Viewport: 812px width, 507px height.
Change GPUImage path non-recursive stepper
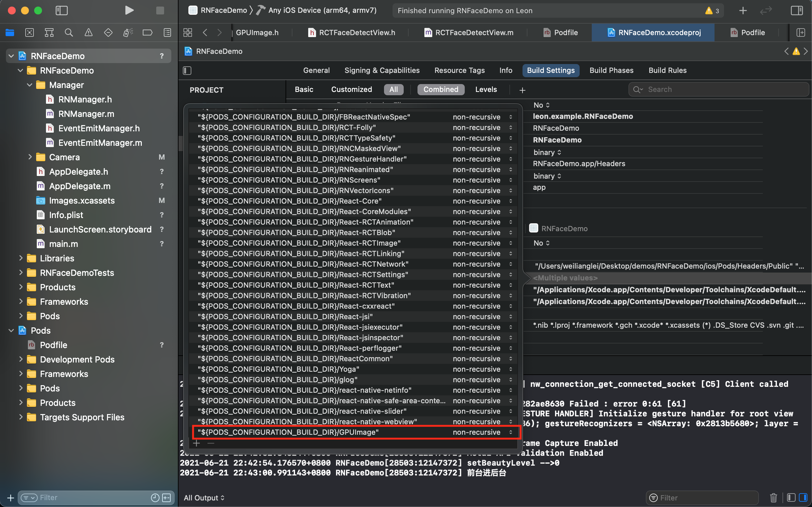510,432
